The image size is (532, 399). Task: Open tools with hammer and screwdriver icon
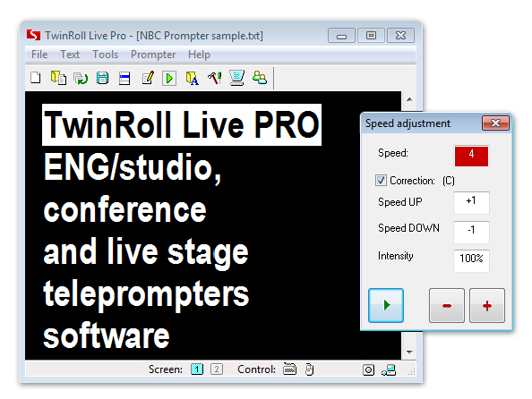[215, 78]
